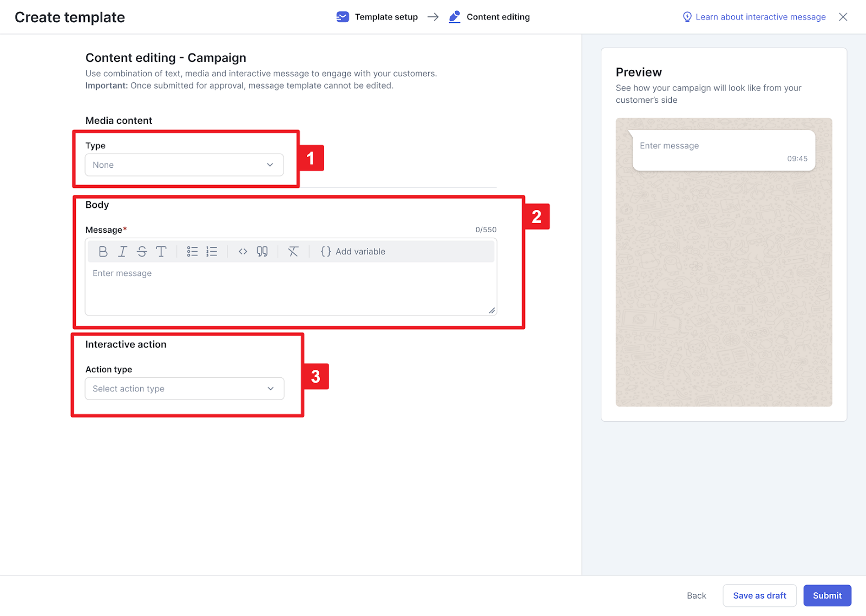Clear text formatting in message editor

click(x=293, y=252)
